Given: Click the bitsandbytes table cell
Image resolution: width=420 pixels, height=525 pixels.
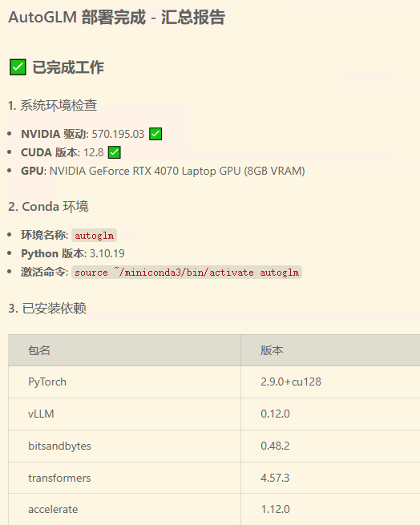Looking at the screenshot, I should pyautogui.click(x=124, y=446).
